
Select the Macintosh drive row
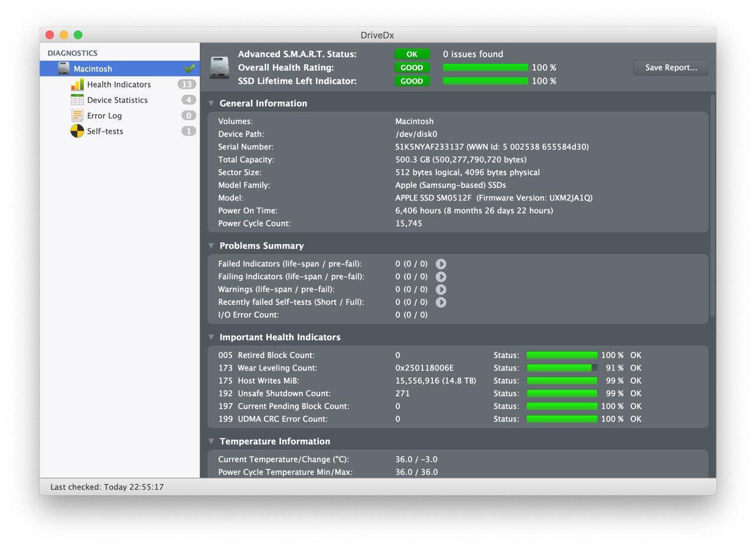pos(120,69)
